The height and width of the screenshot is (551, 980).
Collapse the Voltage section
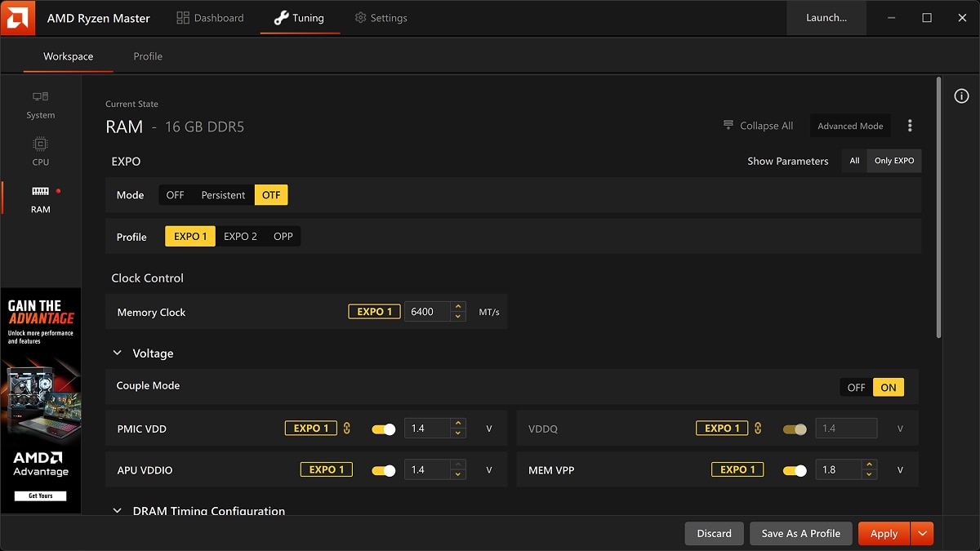117,353
